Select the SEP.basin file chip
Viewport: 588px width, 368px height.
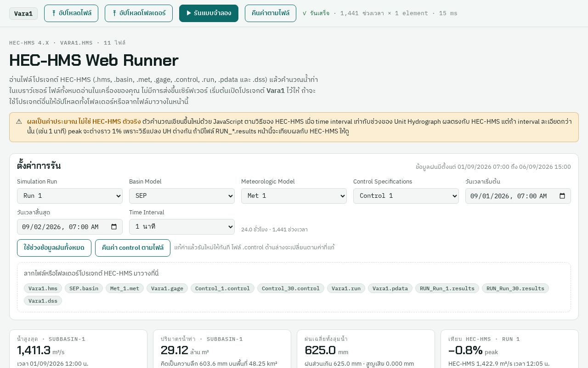(84, 288)
